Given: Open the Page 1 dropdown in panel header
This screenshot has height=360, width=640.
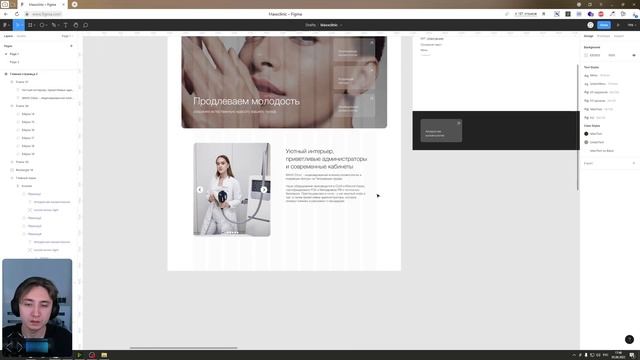Looking at the screenshot, I should tap(67, 36).
